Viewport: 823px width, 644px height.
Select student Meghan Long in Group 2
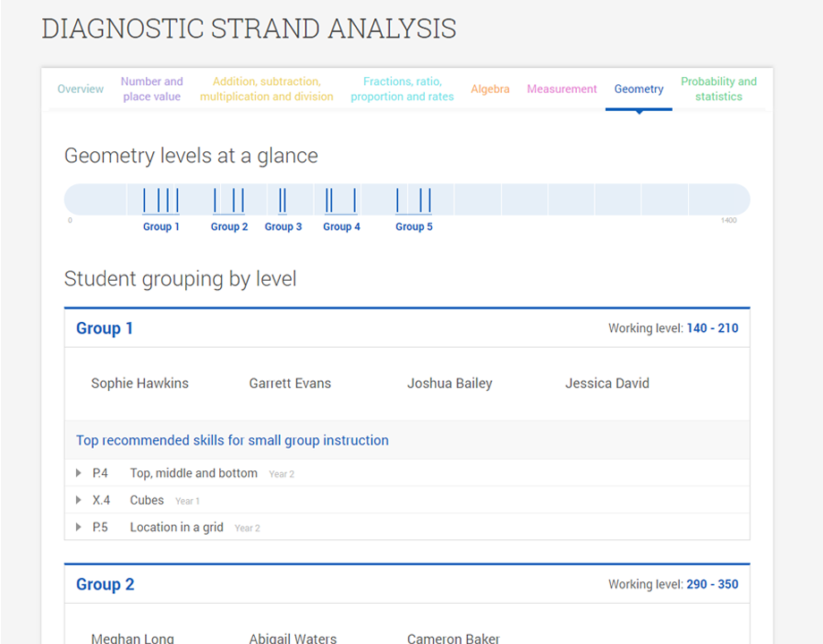pos(132,638)
